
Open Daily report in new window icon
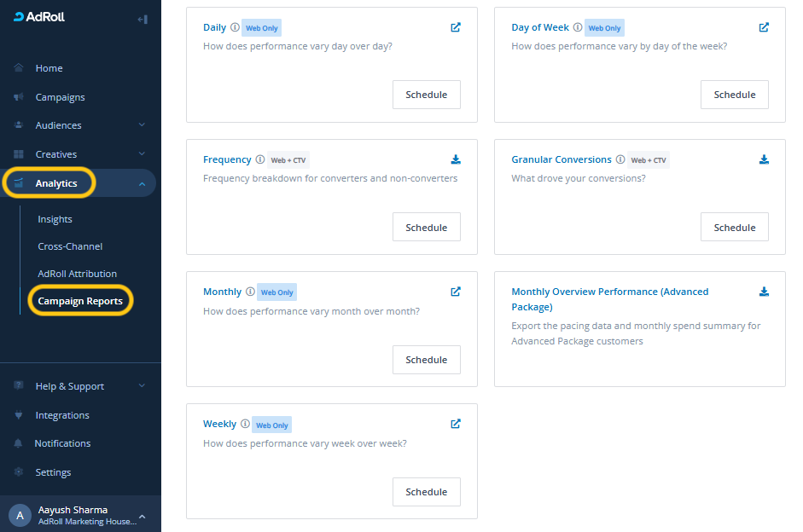[456, 27]
